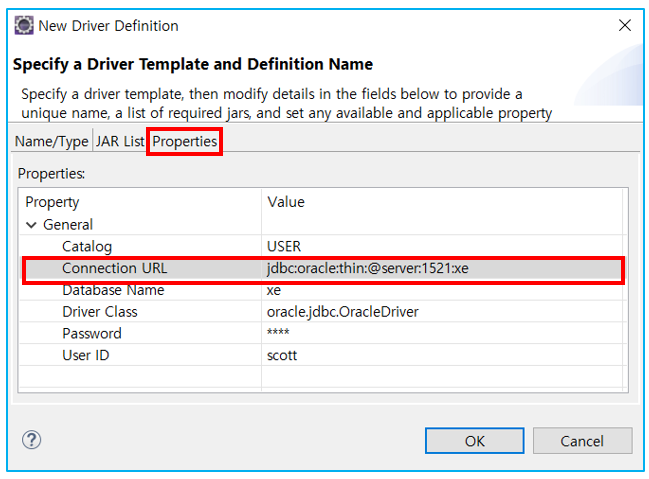Edit the xe database name value
This screenshot has width=649, height=479.
[x=274, y=290]
